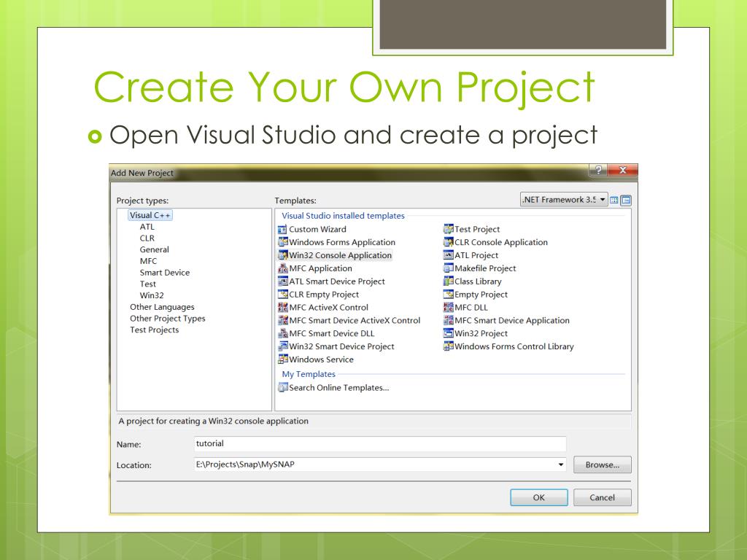Switch templates to small icons view
Viewport: 747px width, 560px height.
coord(626,200)
